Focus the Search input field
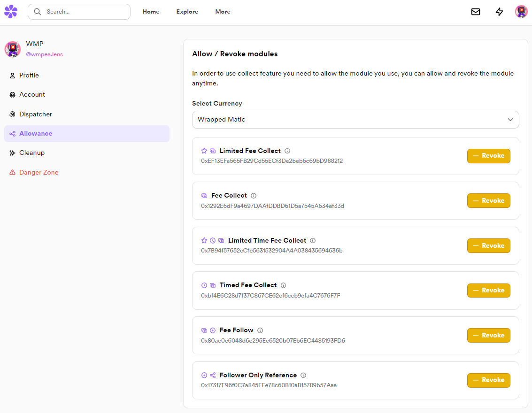Screen dimensions: 532x413 click(x=85, y=12)
